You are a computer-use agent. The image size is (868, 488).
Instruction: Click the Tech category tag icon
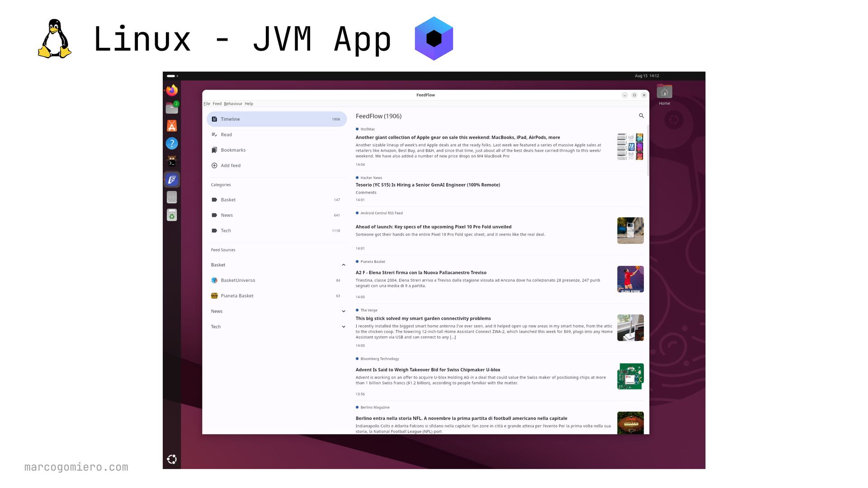click(x=214, y=230)
